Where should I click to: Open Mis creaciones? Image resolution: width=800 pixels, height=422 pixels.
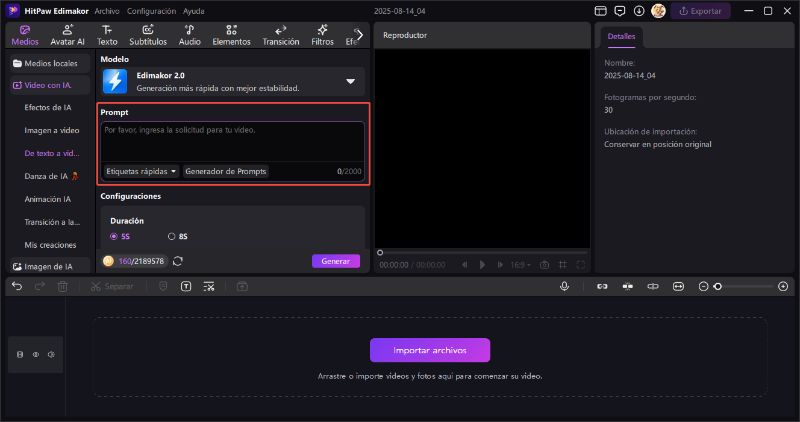tap(50, 245)
